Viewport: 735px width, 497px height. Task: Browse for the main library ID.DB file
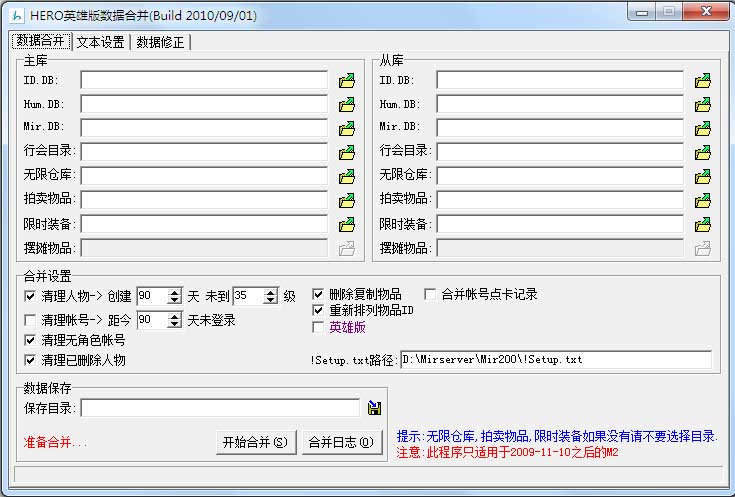(347, 81)
